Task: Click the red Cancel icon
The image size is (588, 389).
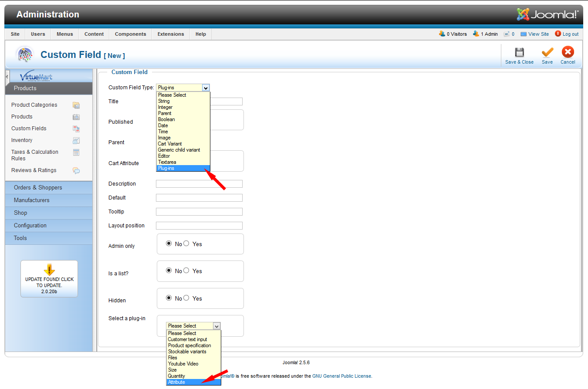Action: [568, 52]
